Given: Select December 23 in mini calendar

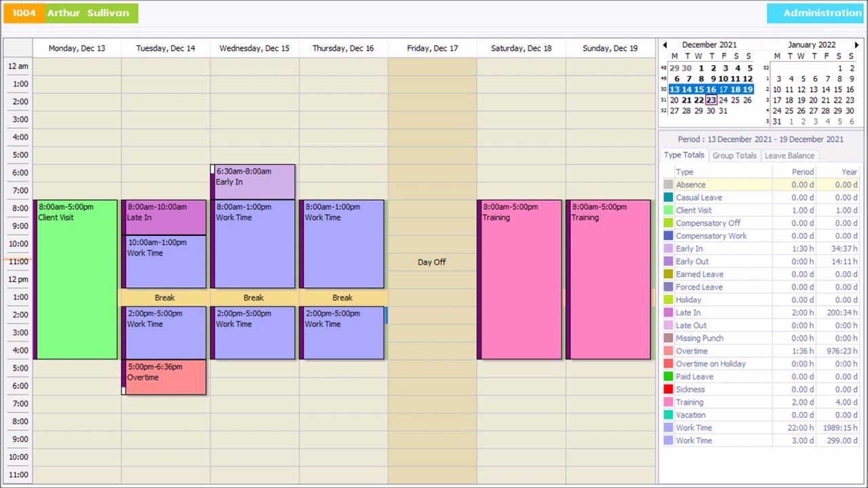Looking at the screenshot, I should (711, 100).
